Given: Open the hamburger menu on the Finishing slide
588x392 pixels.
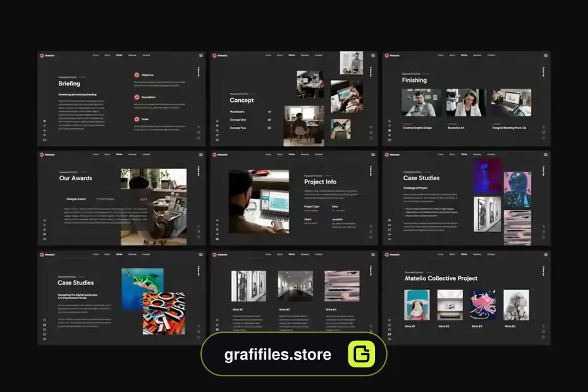Looking at the screenshot, I should tap(546, 56).
